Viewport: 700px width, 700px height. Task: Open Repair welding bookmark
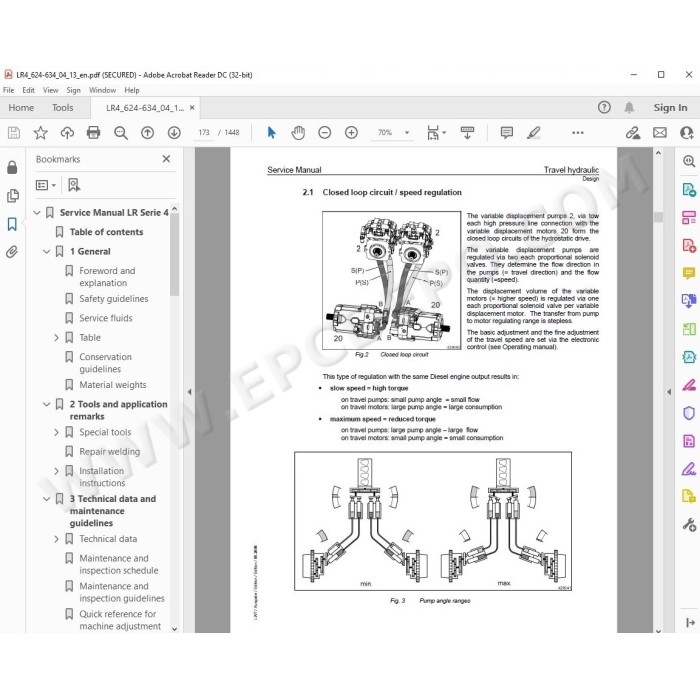pyautogui.click(x=109, y=451)
